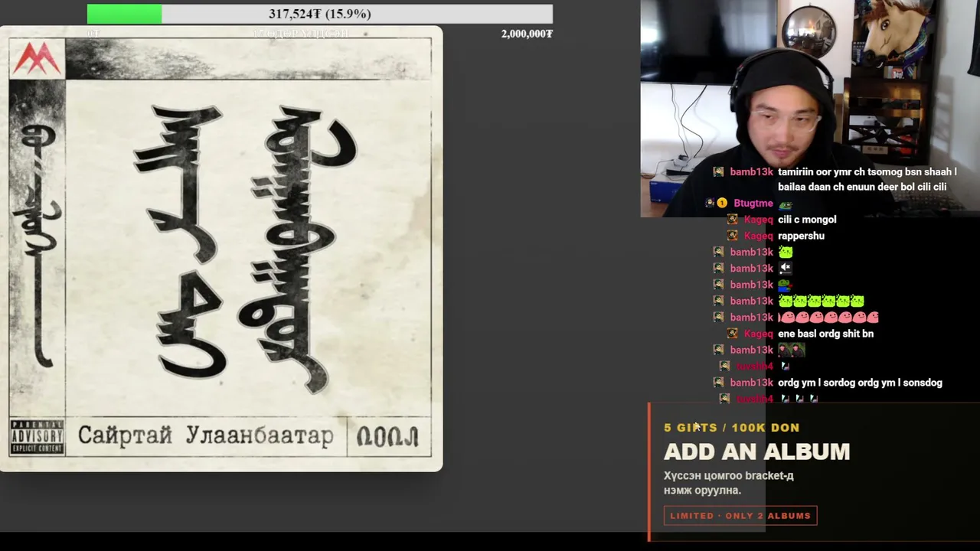Click the 'Хүссэн цомгоо bracket-д' description text

(728, 483)
